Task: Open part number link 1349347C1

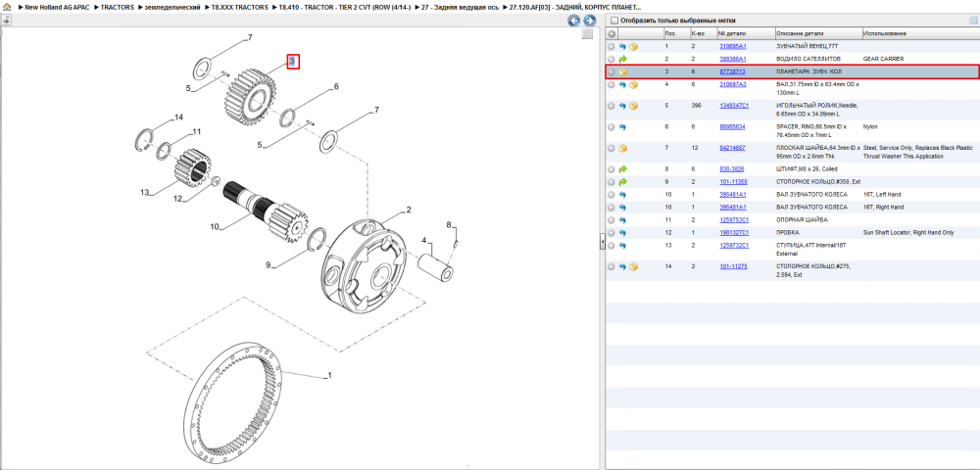Action: coord(734,106)
